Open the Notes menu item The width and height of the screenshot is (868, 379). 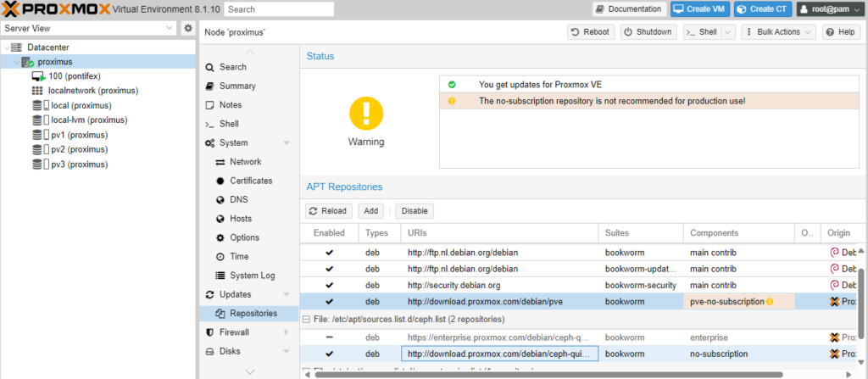coord(248,105)
